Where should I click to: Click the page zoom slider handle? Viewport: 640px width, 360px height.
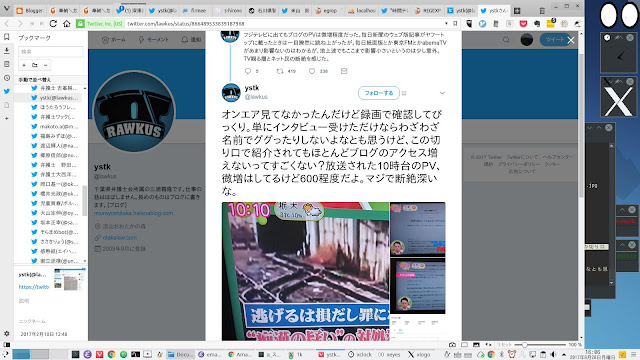point(524,345)
